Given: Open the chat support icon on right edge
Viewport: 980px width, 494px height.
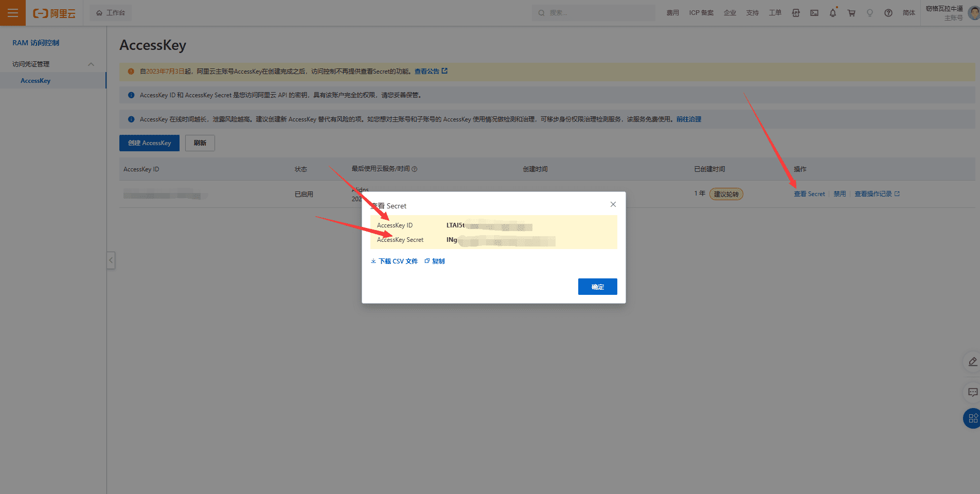Looking at the screenshot, I should coord(972,392).
